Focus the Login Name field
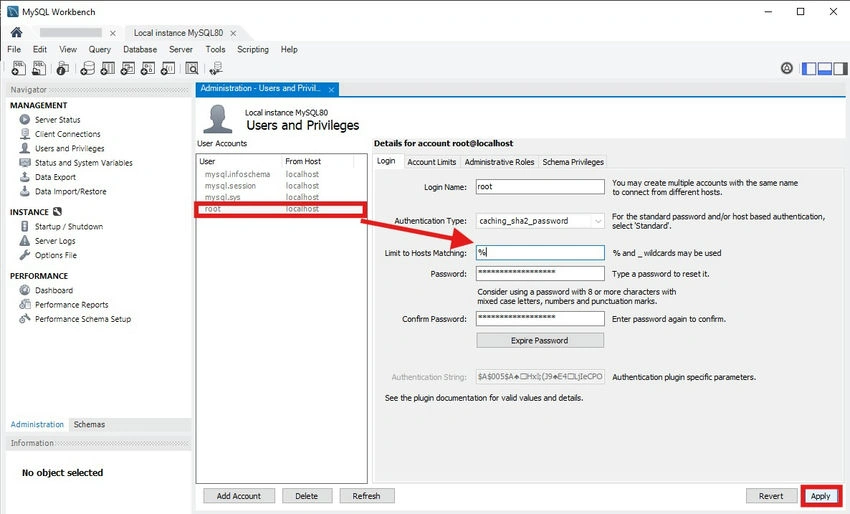The image size is (850, 514). (x=540, y=187)
